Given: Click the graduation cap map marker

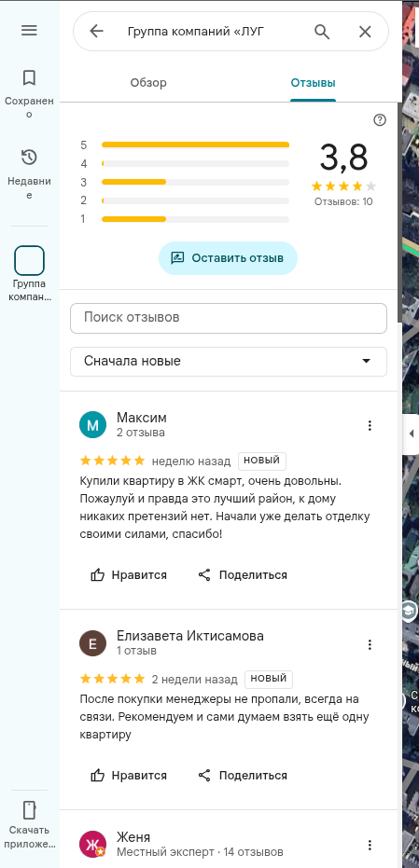Looking at the screenshot, I should 410,610.
